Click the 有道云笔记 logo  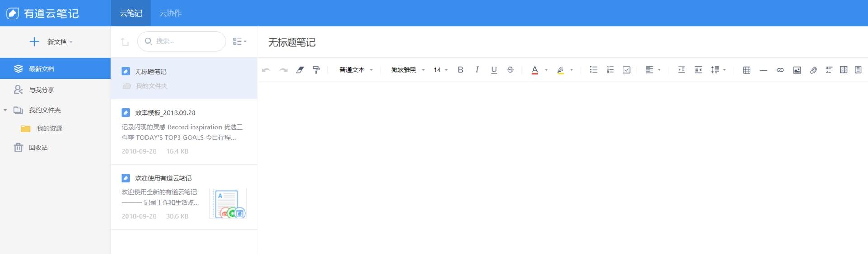(42, 13)
